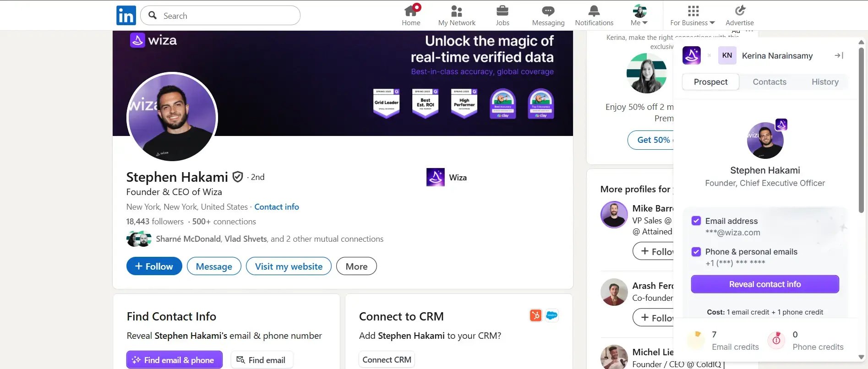Click the Find email button

coord(262,360)
